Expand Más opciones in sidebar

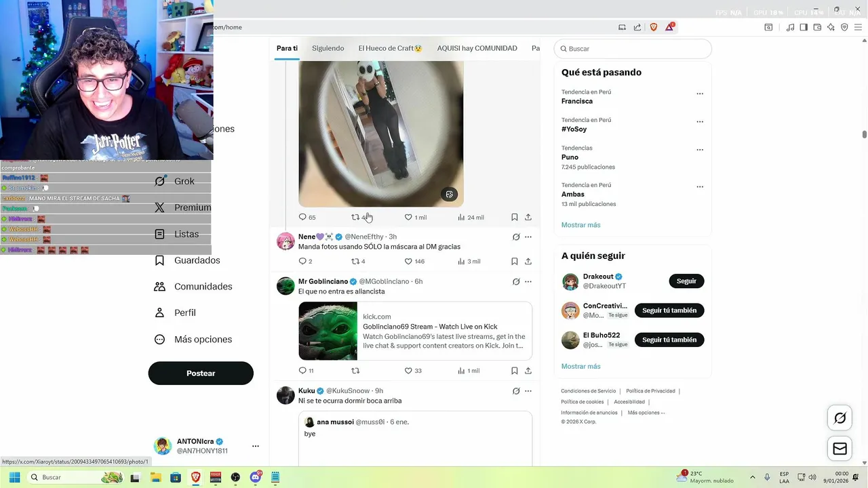193,340
